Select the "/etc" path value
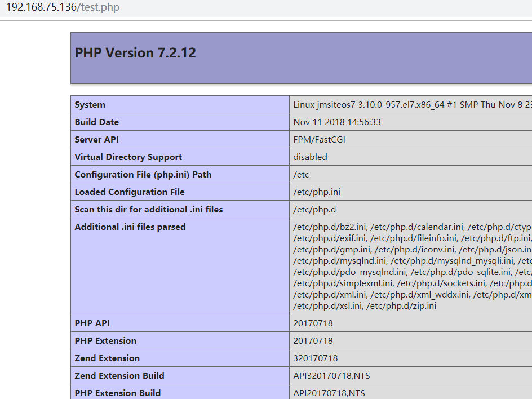 [301, 174]
